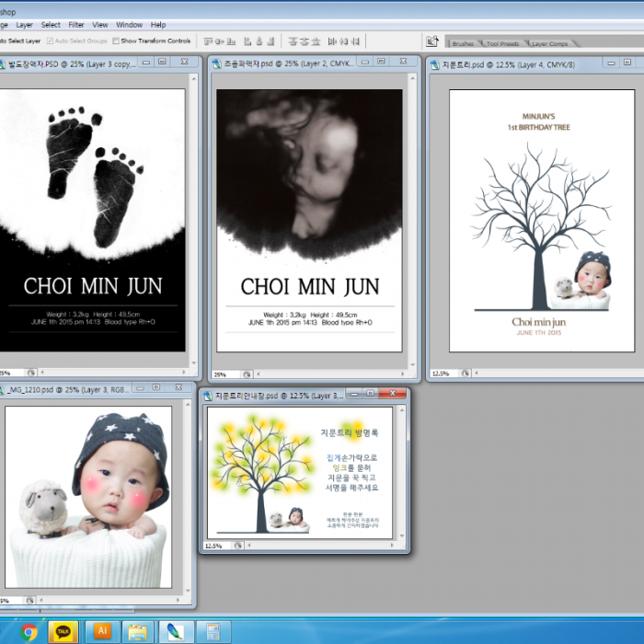
Task: Click status icon beside 12.5% in 지문트리.psd window
Action: pyautogui.click(x=467, y=374)
